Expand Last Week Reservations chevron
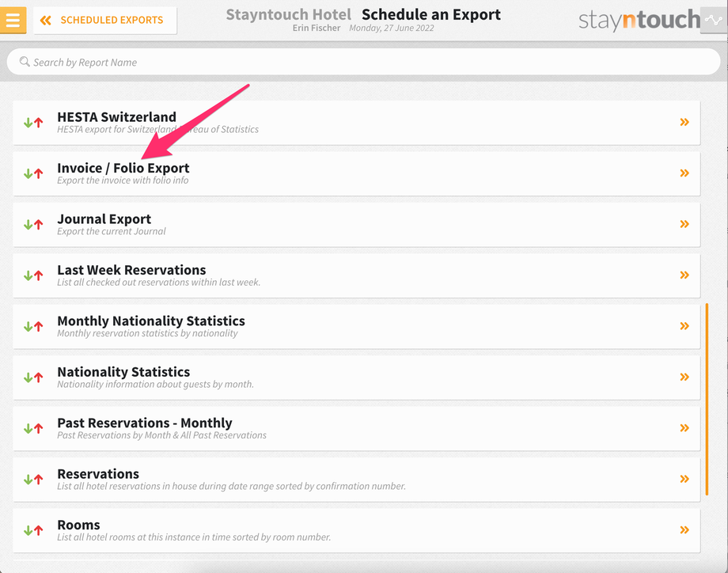Screen dimensions: 728x573 [684, 275]
